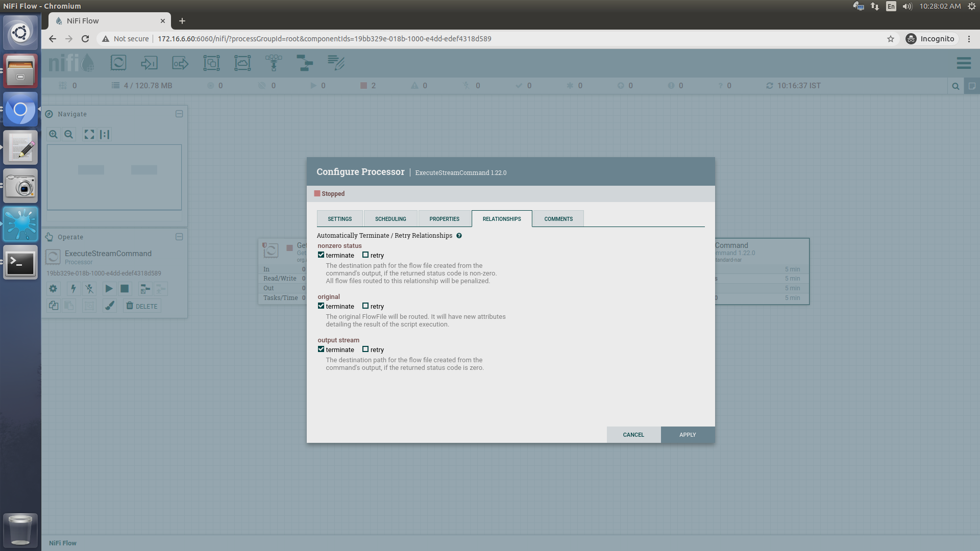Click the zoom in icon in Navigate panel

pyautogui.click(x=53, y=135)
